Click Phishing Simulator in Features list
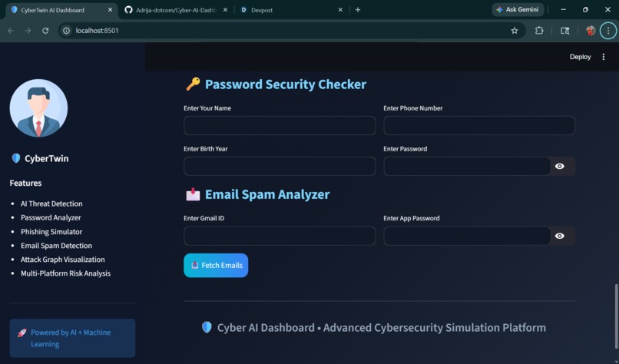The width and height of the screenshot is (619, 364). pyautogui.click(x=51, y=232)
